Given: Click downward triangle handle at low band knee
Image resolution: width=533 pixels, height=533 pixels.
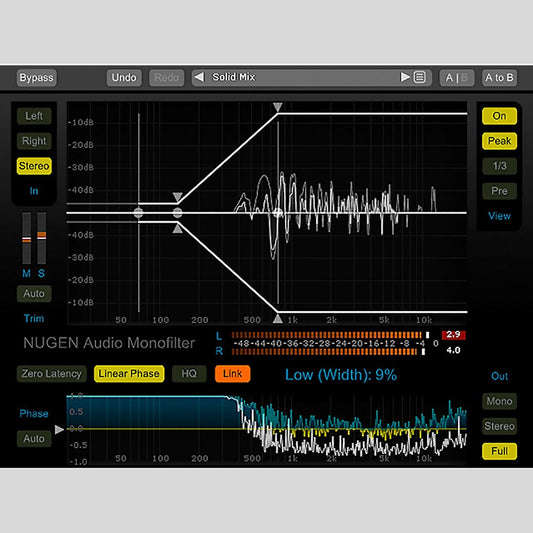Looking at the screenshot, I should click(177, 197).
